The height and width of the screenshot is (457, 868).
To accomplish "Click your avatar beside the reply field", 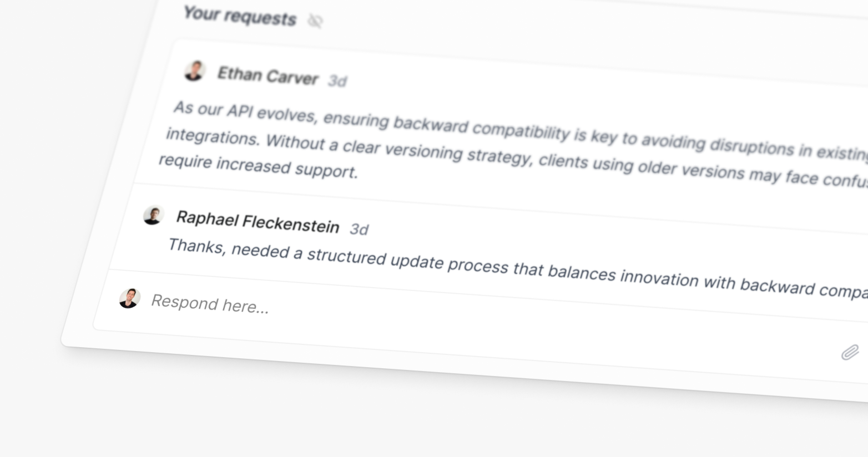I will 129,298.
